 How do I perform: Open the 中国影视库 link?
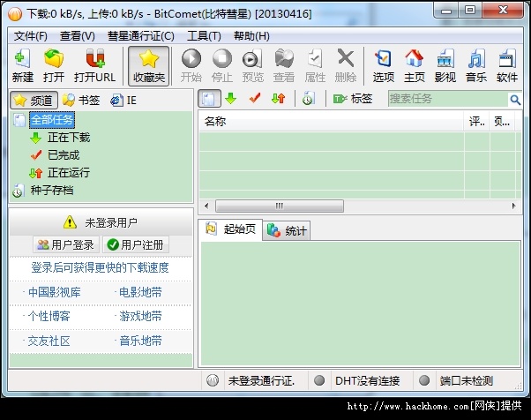click(54, 292)
